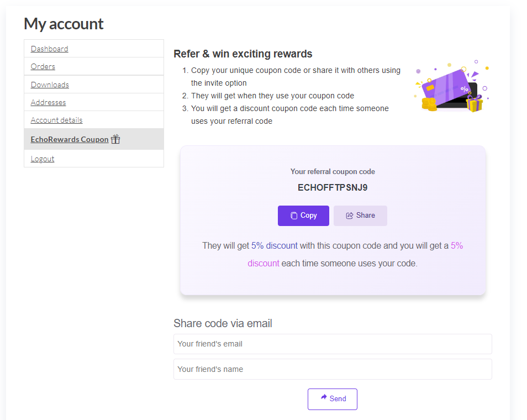Click the Send button
Image resolution: width=527 pixels, height=420 pixels.
(333, 398)
